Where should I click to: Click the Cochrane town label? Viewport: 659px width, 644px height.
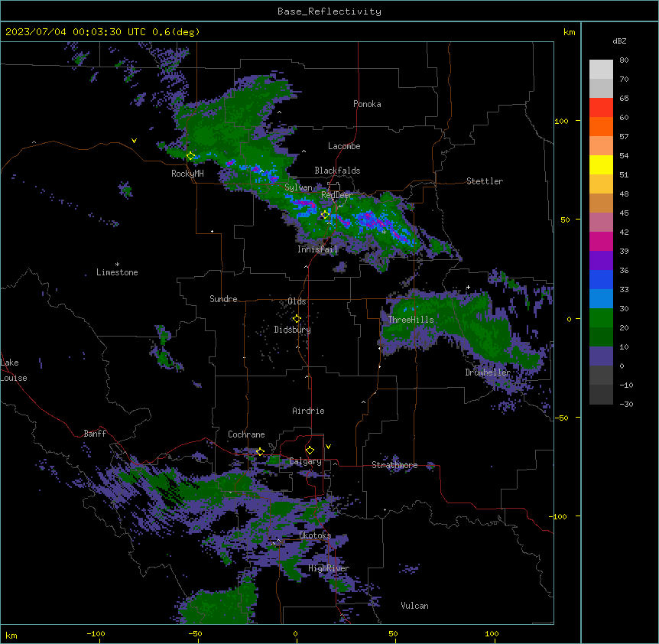tap(246, 434)
